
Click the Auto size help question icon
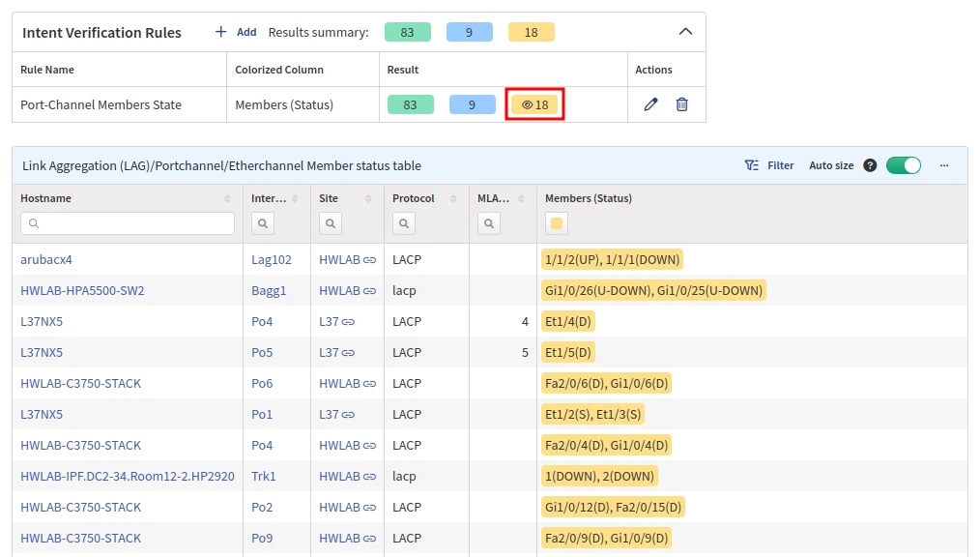coord(870,165)
